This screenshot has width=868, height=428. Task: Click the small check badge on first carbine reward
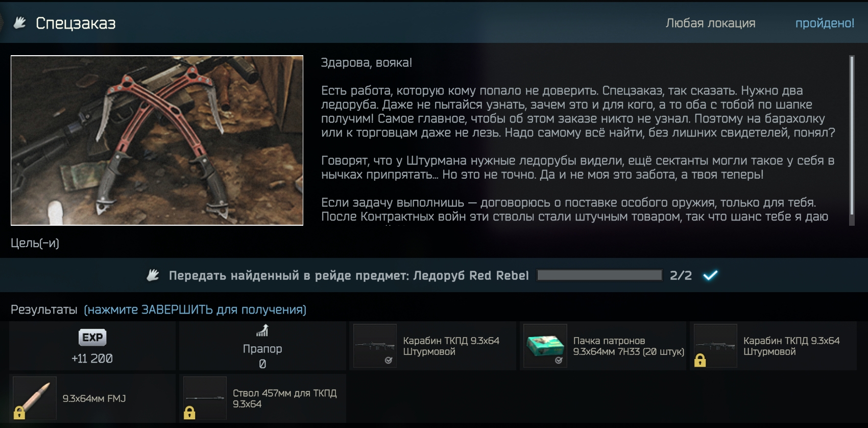(389, 360)
